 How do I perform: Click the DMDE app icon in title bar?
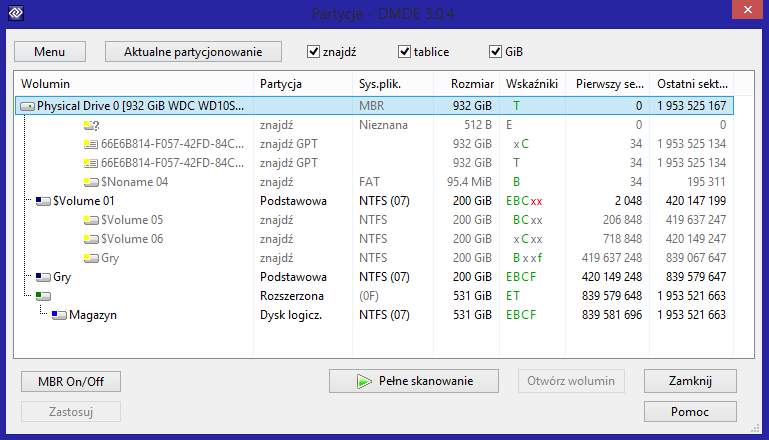(x=16, y=12)
